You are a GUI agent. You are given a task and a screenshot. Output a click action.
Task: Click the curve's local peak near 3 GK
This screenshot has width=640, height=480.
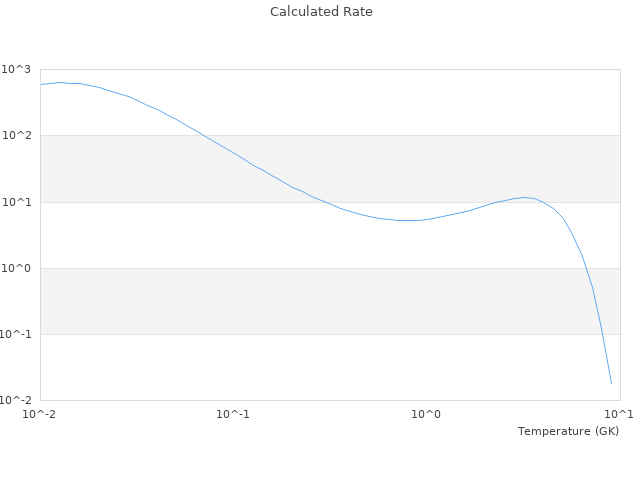(524, 197)
